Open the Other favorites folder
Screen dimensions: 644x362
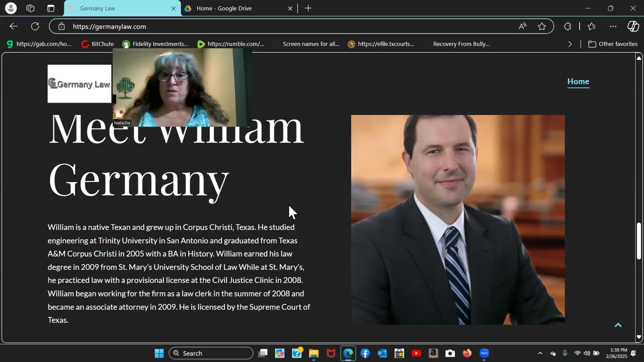point(612,44)
